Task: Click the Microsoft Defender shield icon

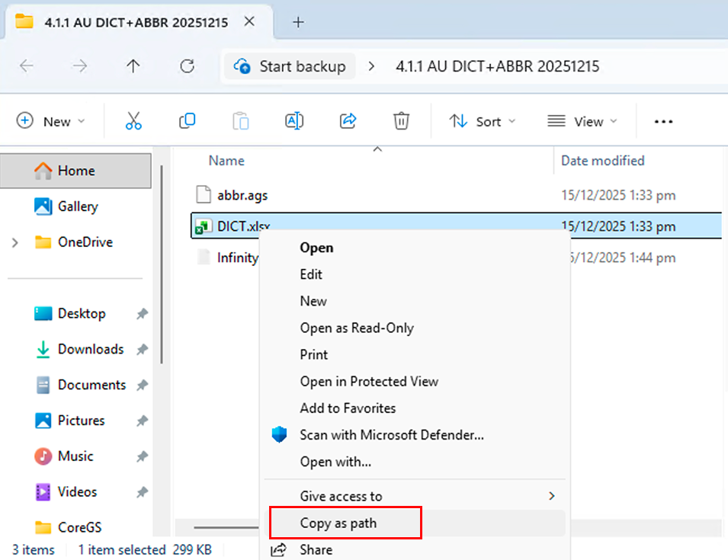Action: (279, 434)
